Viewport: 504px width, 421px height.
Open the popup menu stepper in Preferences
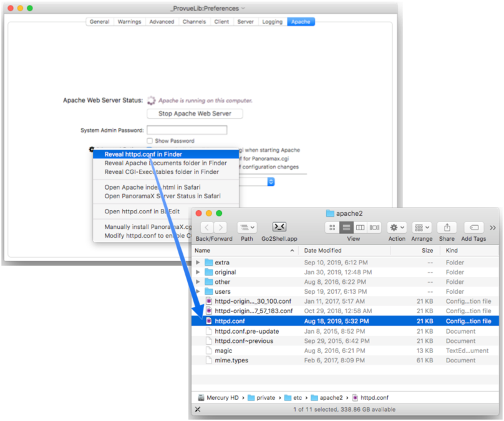click(271, 181)
